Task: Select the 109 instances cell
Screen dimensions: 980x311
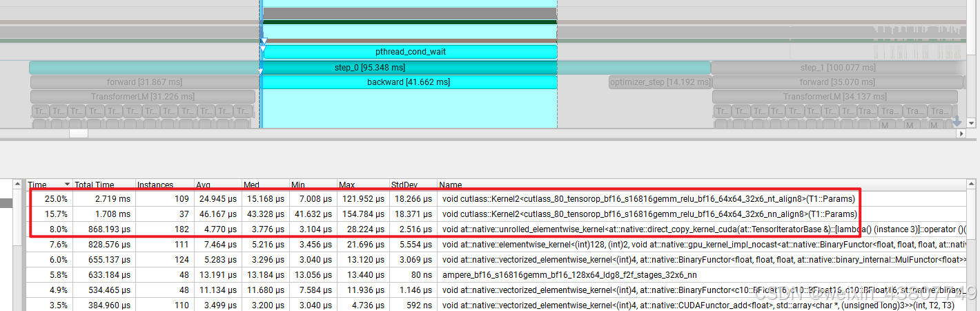Action: point(164,199)
